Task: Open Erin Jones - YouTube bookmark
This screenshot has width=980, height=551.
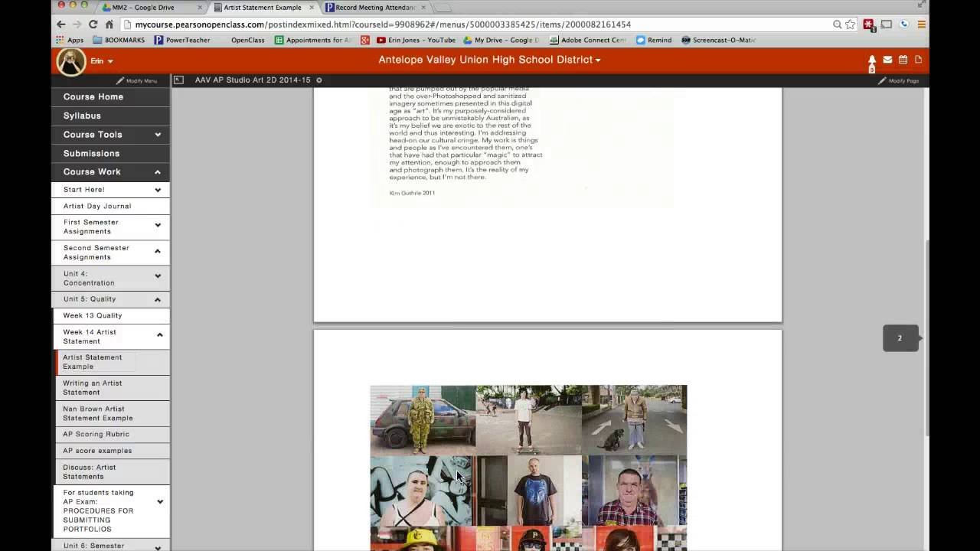Action: [x=416, y=40]
